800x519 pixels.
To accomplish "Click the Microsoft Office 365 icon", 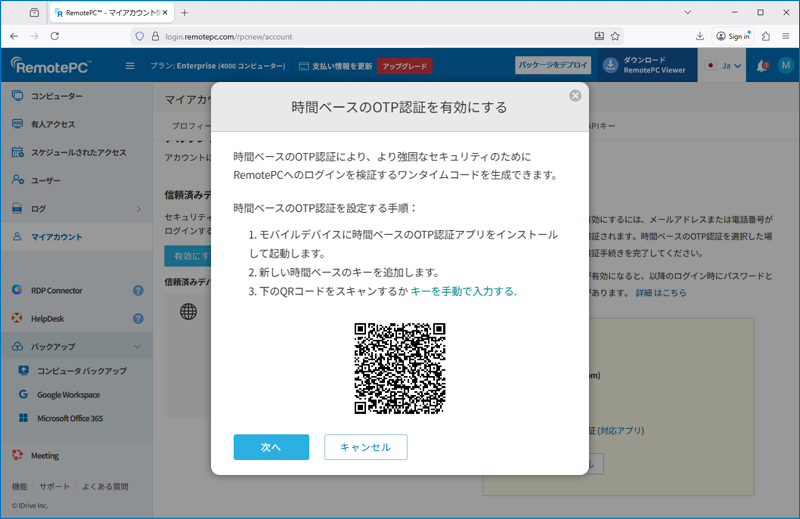I will (23, 417).
